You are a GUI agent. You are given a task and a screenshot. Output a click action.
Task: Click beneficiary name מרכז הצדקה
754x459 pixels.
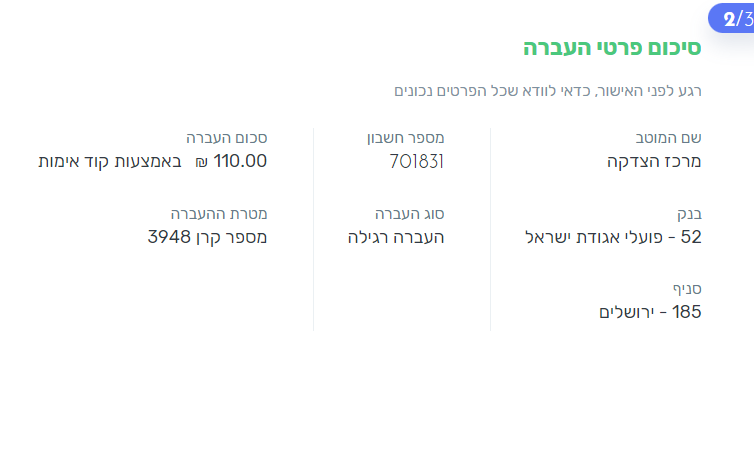(x=654, y=162)
